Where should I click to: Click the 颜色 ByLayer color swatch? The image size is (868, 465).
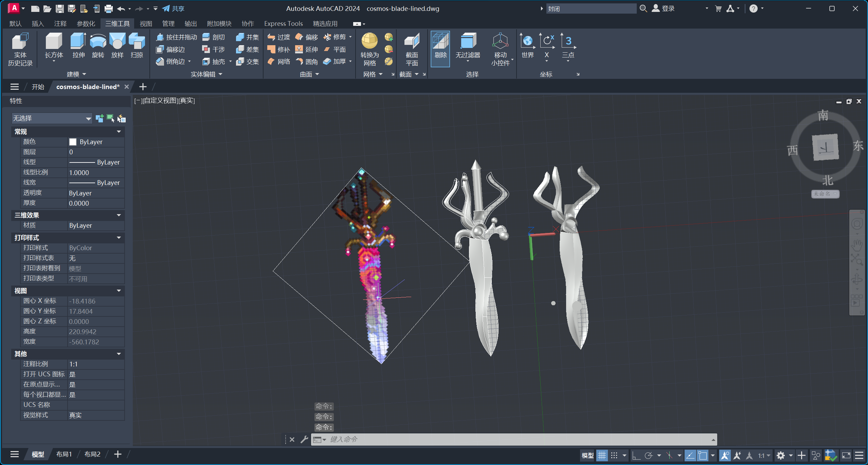[x=73, y=142]
